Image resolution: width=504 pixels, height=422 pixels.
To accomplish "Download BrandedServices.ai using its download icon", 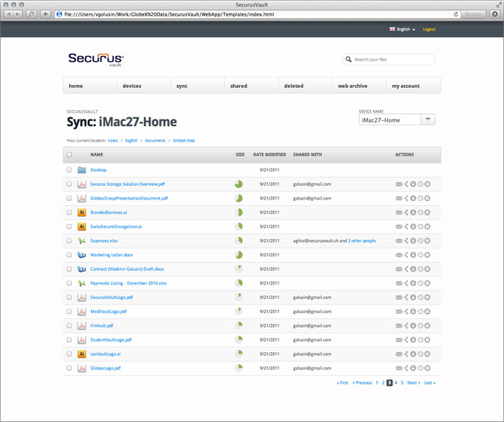I will (413, 212).
